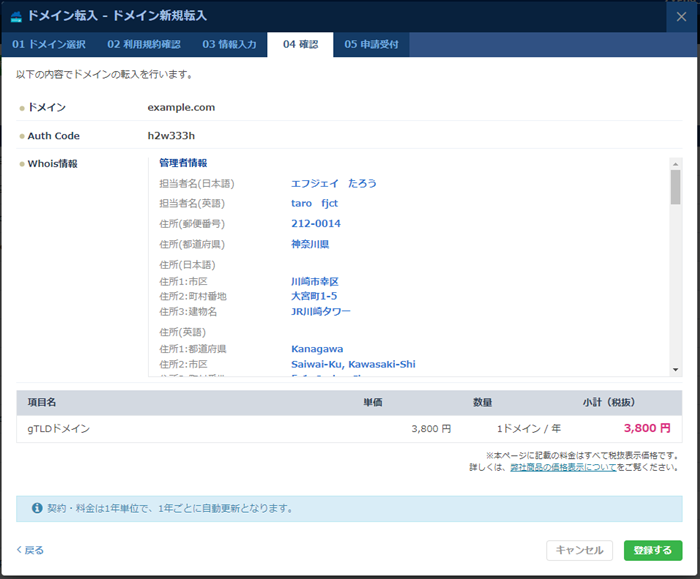Click the pink subtotal 3,800 円
Image resolution: width=700 pixels, height=579 pixels.
pyautogui.click(x=647, y=428)
